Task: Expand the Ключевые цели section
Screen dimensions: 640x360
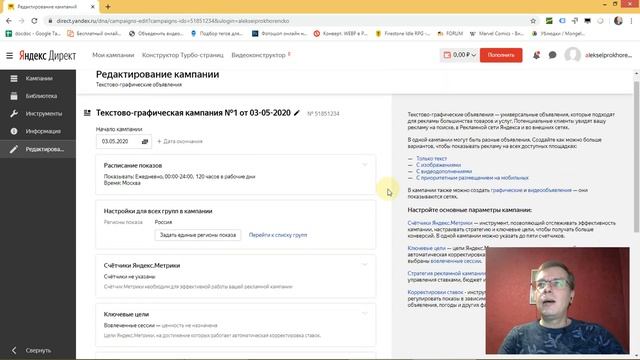Action: [x=364, y=314]
